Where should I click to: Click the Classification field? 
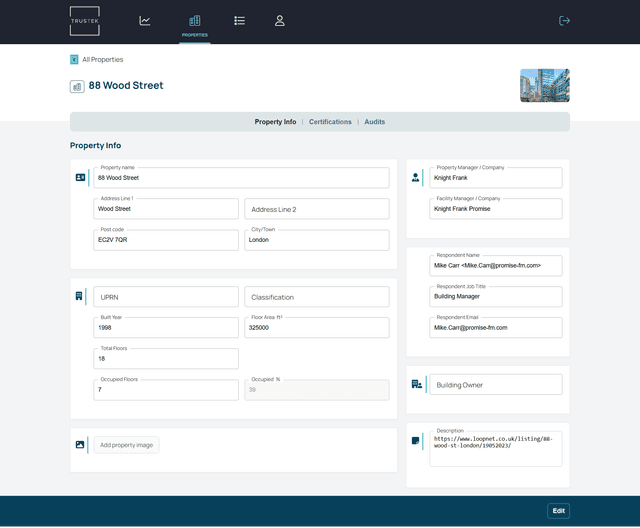click(x=317, y=297)
